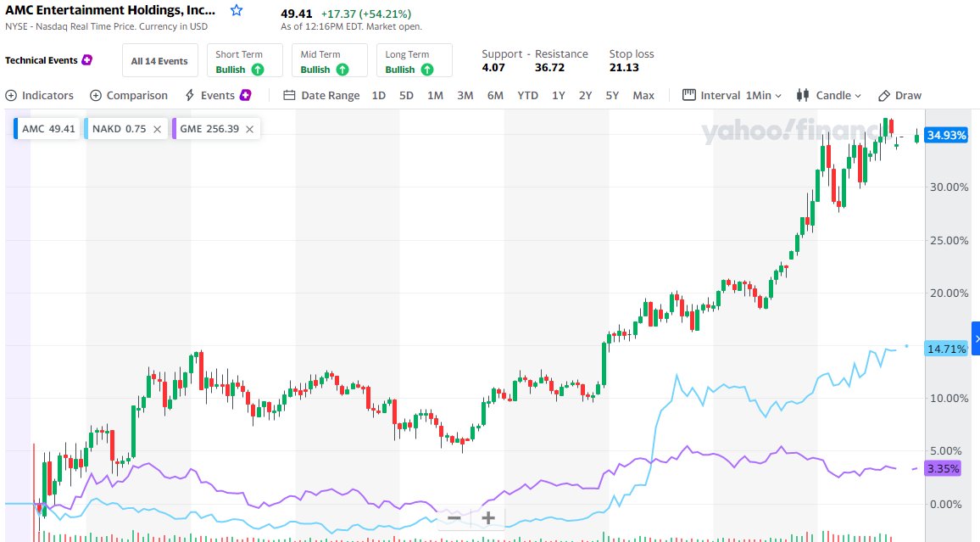Viewport: 980px width, 542px height.
Task: Activate the Draw tool
Action: (900, 96)
